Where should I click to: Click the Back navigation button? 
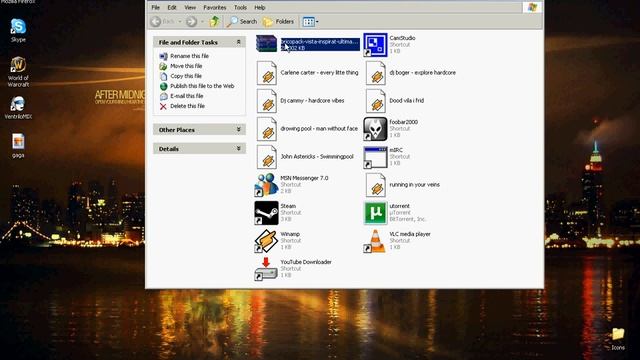click(162, 21)
